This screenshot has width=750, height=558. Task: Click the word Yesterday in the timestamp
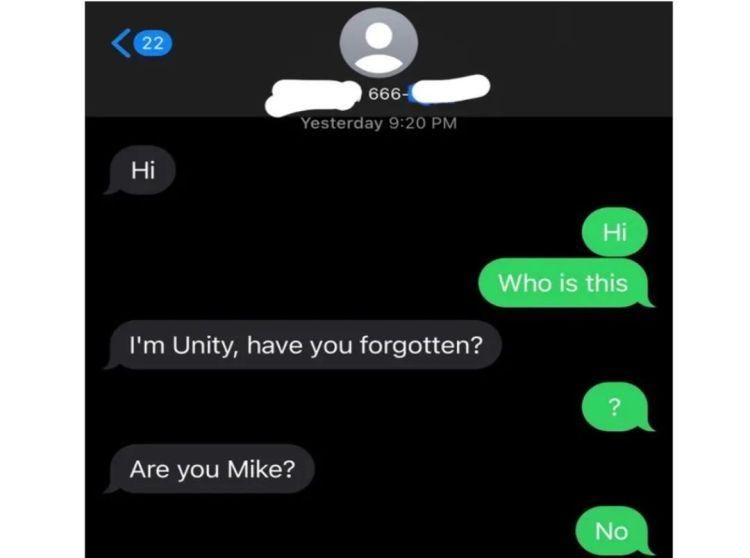tap(342, 123)
